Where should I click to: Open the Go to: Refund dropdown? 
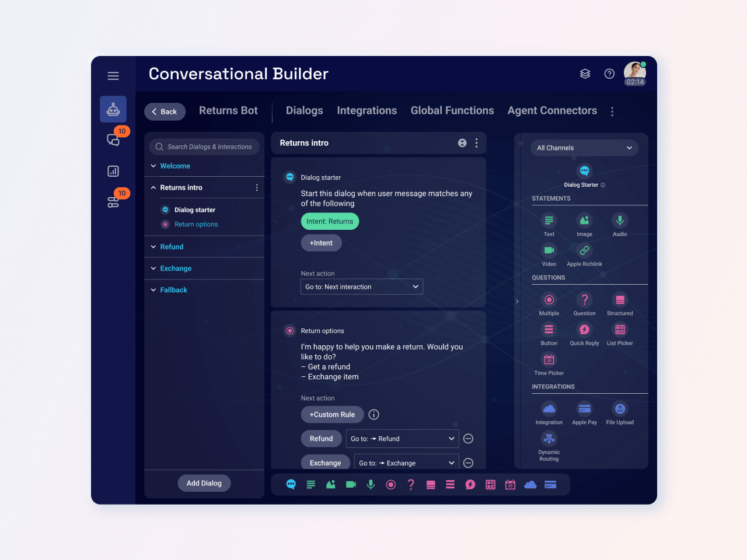point(402,439)
